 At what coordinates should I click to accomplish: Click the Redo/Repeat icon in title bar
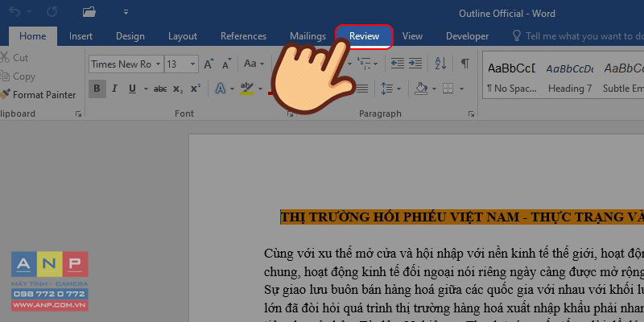(52, 12)
